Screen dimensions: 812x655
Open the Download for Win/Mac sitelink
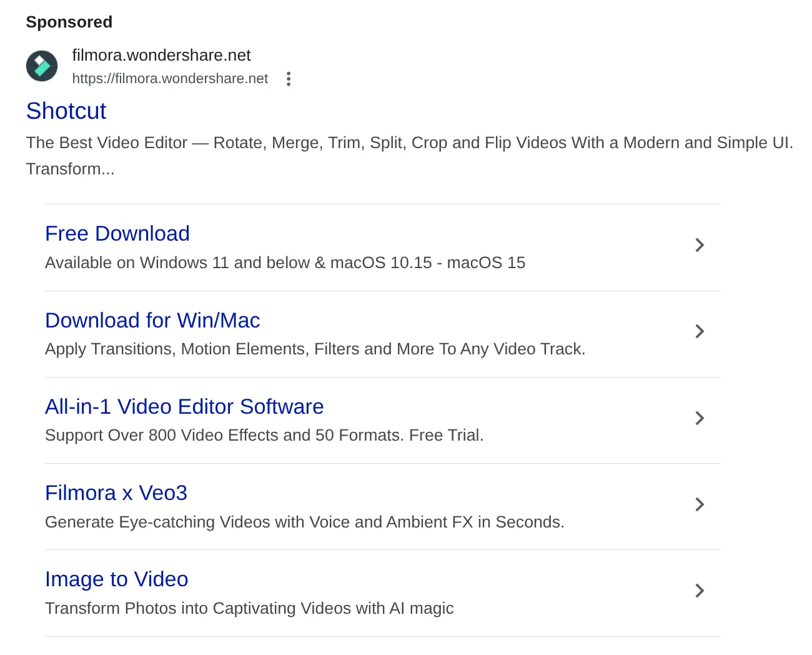152,320
